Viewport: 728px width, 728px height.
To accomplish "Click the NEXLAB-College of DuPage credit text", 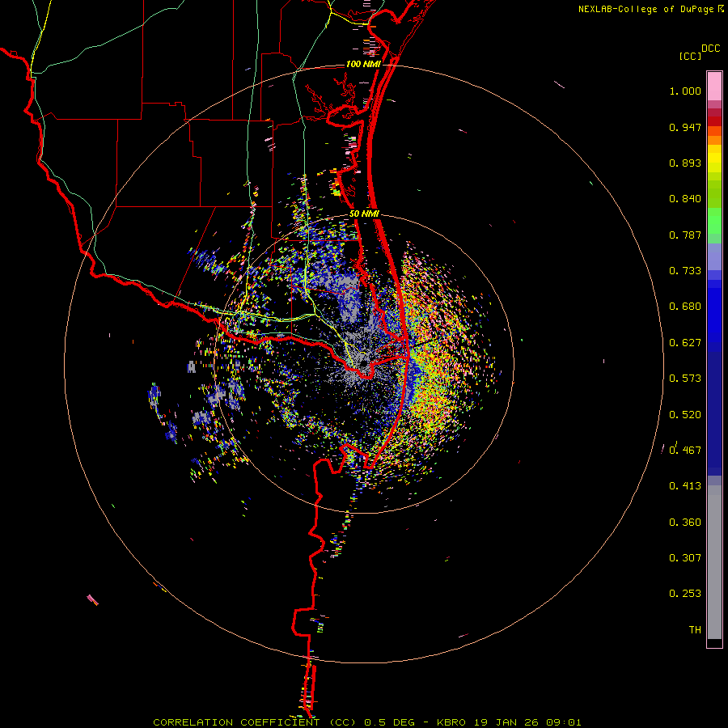I will pos(645,9).
